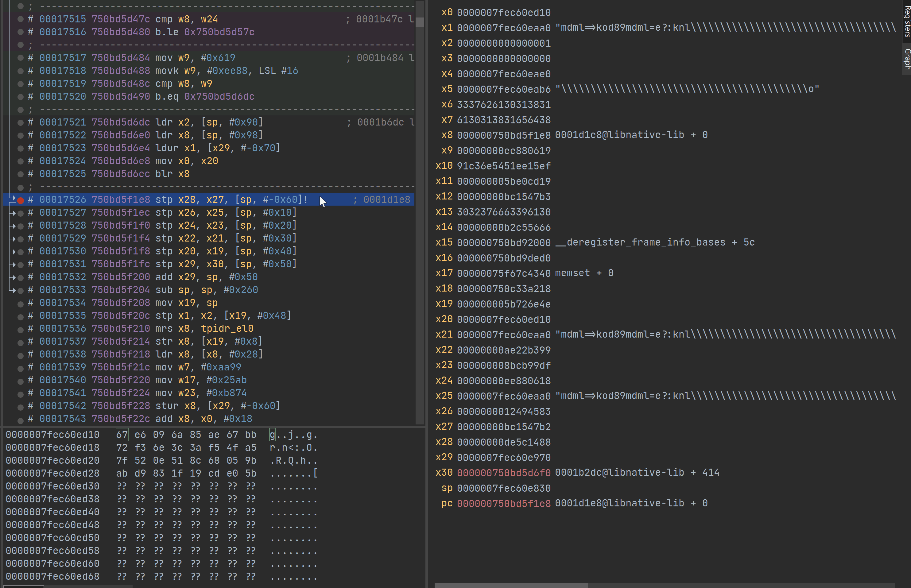
Task: Switch to the Graph side tab
Action: click(x=906, y=59)
